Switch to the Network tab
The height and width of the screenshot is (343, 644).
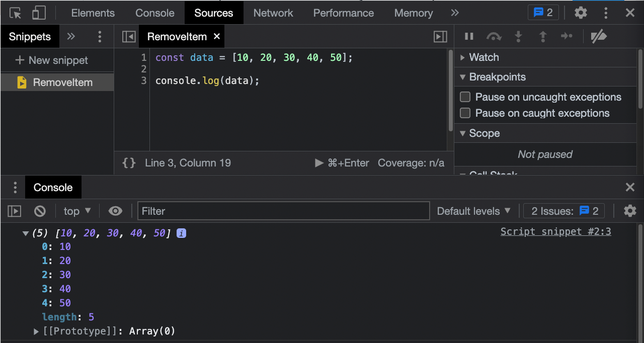[273, 13]
